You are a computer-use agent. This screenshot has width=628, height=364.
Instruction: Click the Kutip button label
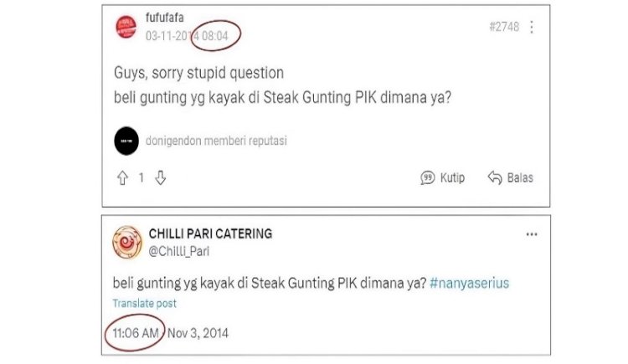(x=452, y=177)
